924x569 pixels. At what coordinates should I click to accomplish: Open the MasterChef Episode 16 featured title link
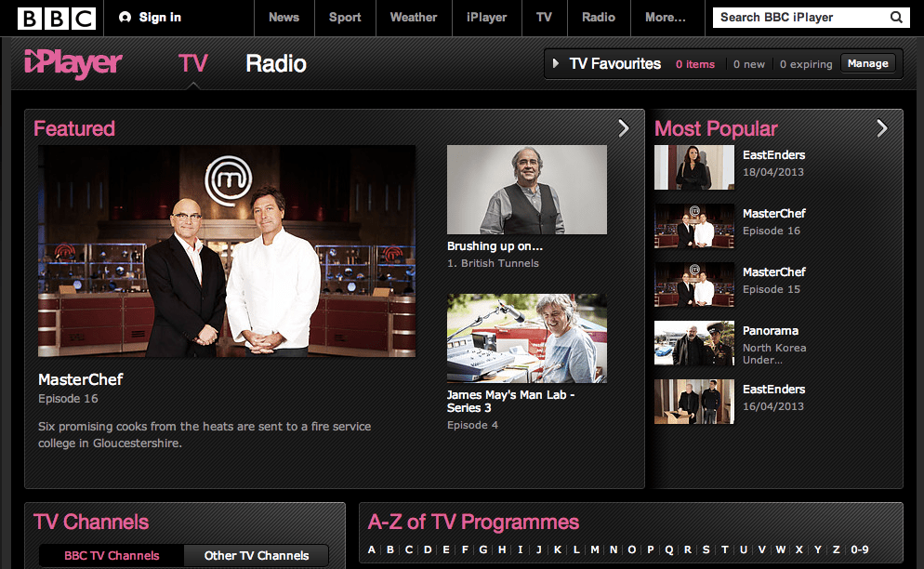click(81, 379)
